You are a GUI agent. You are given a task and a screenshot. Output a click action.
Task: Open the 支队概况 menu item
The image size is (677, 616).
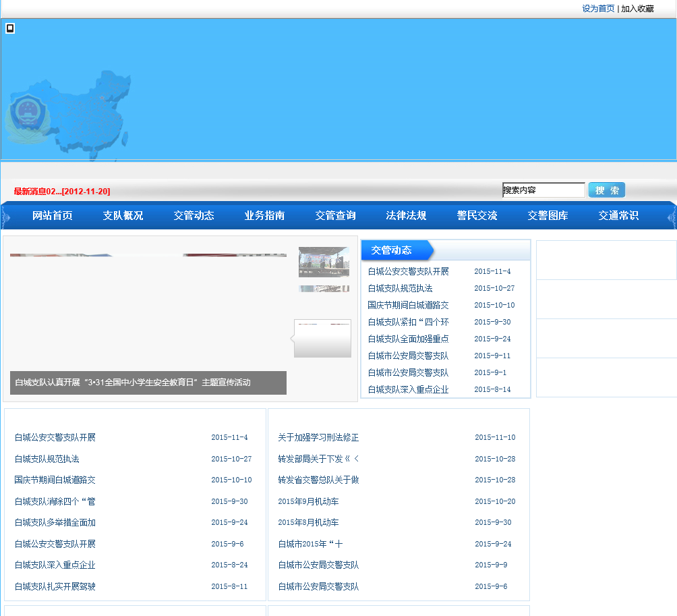pos(123,215)
